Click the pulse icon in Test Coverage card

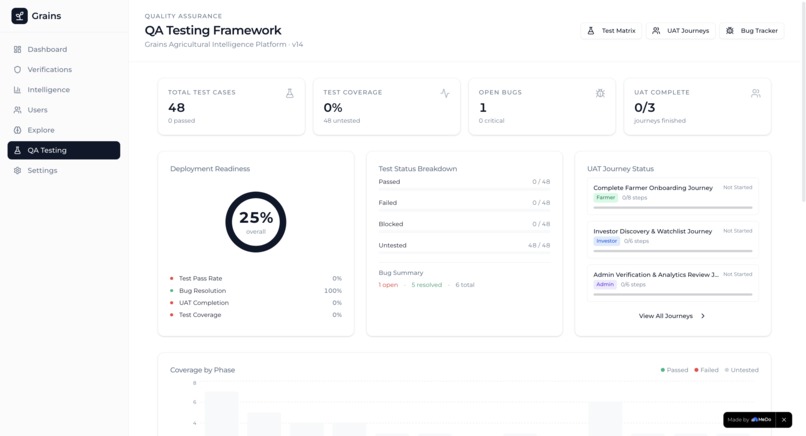pos(445,93)
